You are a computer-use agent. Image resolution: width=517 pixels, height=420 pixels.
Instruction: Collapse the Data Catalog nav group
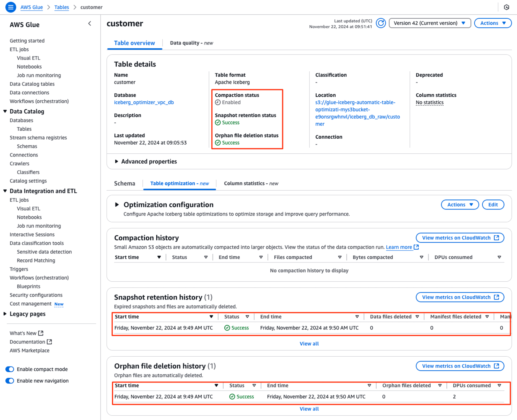coord(5,111)
